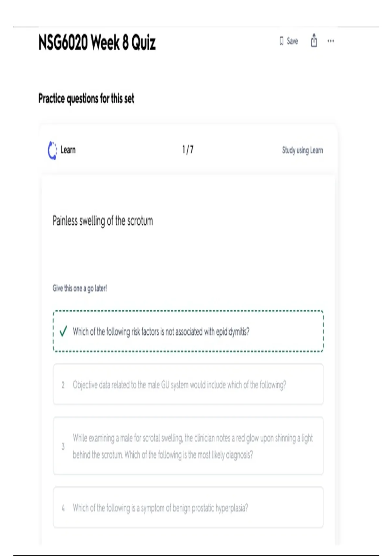Image resolution: width=392 pixels, height=556 pixels.
Task: Click the 1/7 question progress counter
Action: (x=188, y=150)
